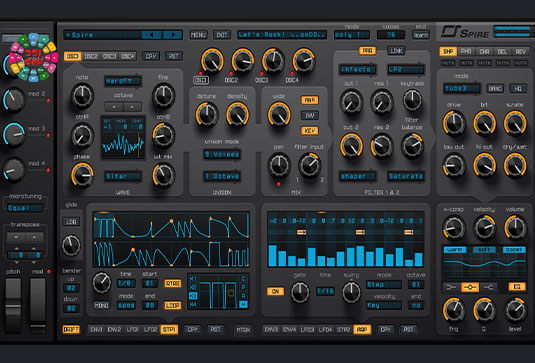Select the X1 stepper multiplier

click(193, 279)
